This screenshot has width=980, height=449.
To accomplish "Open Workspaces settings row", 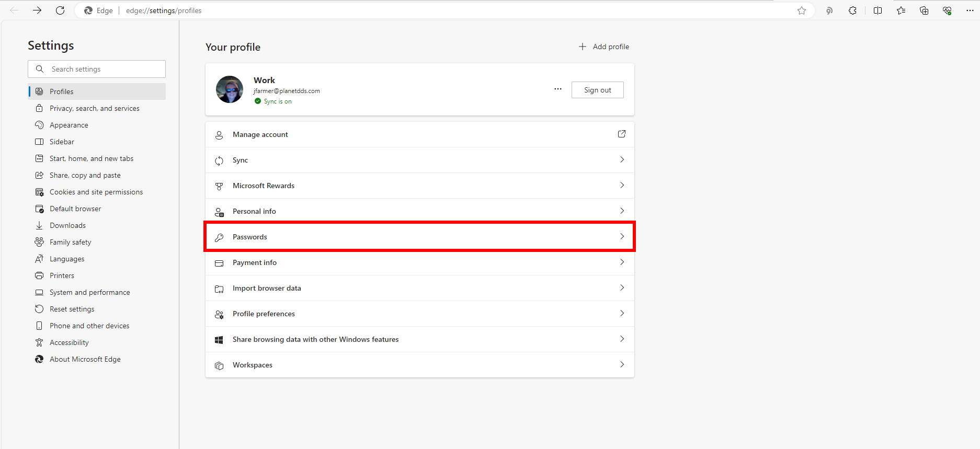I will coord(419,365).
